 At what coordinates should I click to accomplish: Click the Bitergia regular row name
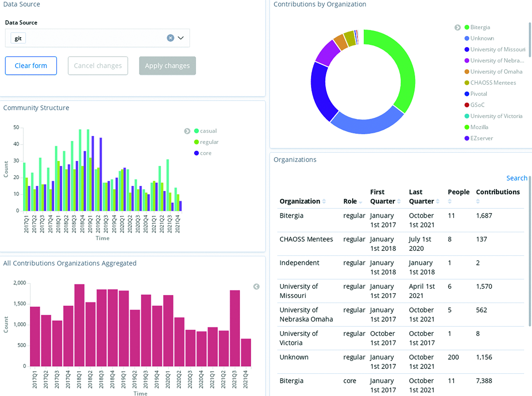click(x=291, y=216)
